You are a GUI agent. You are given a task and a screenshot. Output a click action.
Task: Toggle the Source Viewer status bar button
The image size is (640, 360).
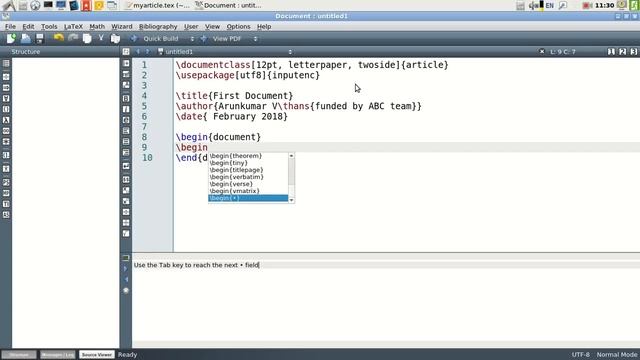tap(97, 355)
